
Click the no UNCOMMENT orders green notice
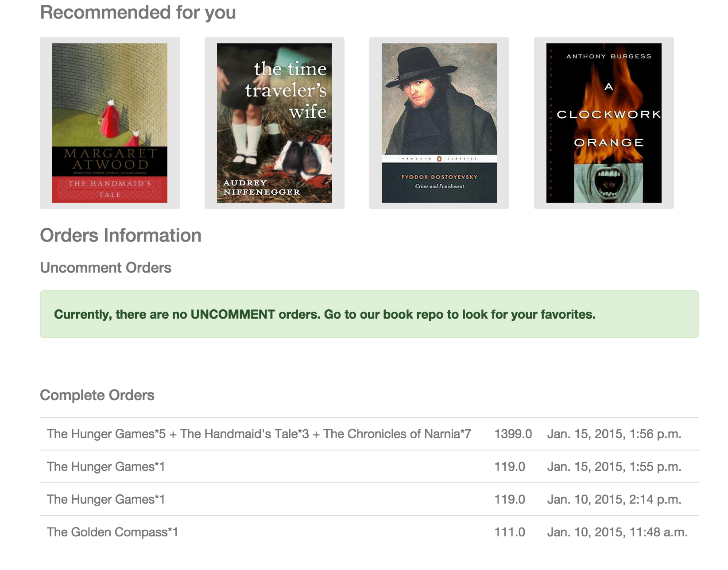(369, 314)
